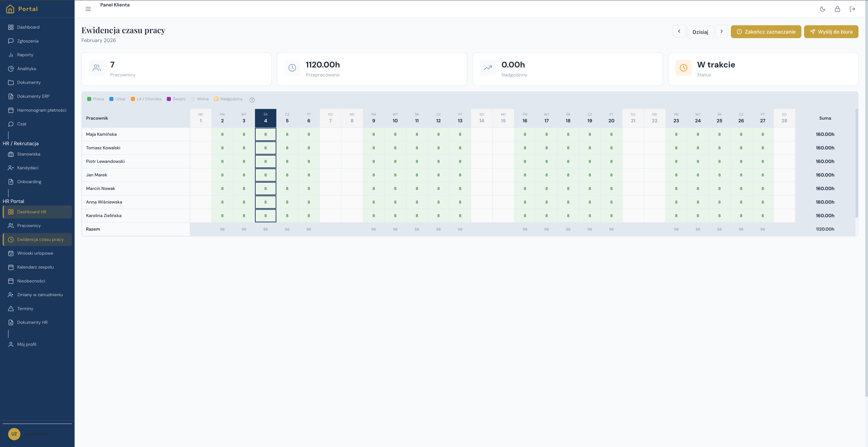
Task: Click the Portal home logo icon
Action: pos(10,9)
